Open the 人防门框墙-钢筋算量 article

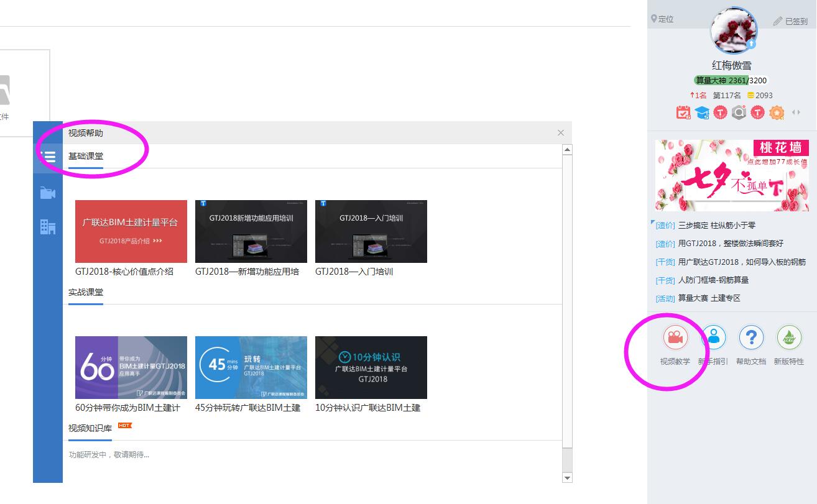pos(713,280)
